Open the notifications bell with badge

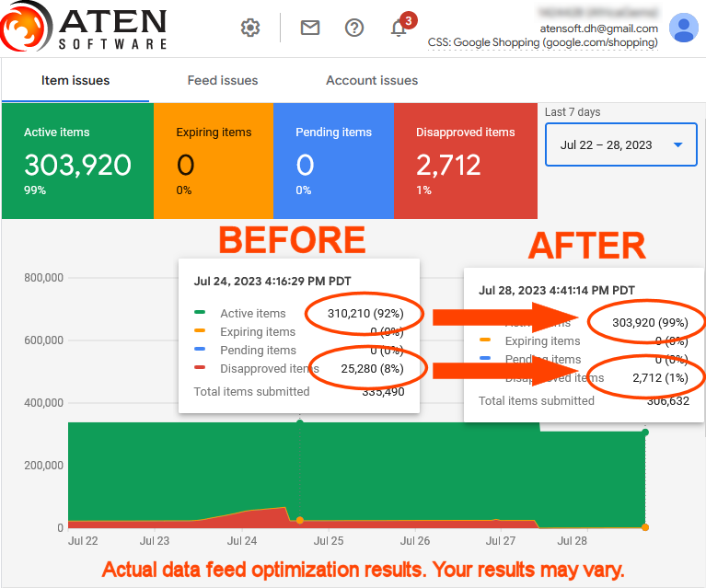click(399, 27)
